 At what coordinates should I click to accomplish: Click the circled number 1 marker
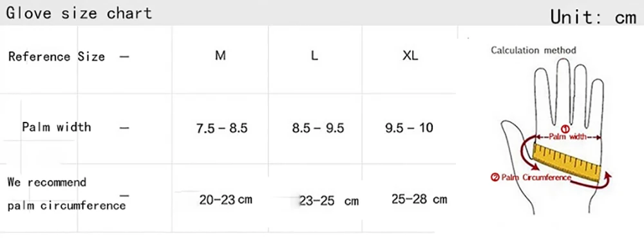tap(565, 128)
